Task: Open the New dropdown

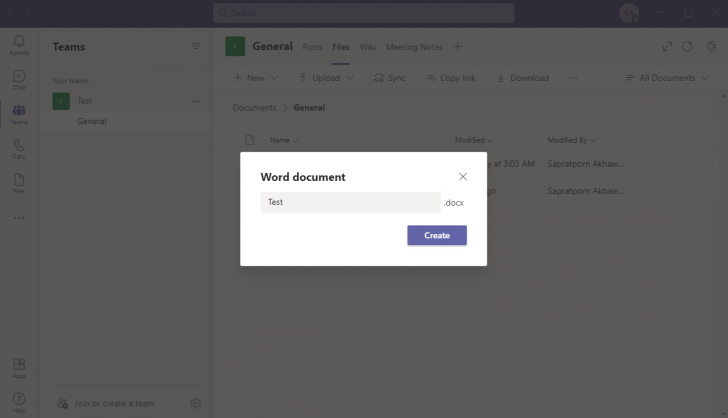Action: [x=255, y=78]
